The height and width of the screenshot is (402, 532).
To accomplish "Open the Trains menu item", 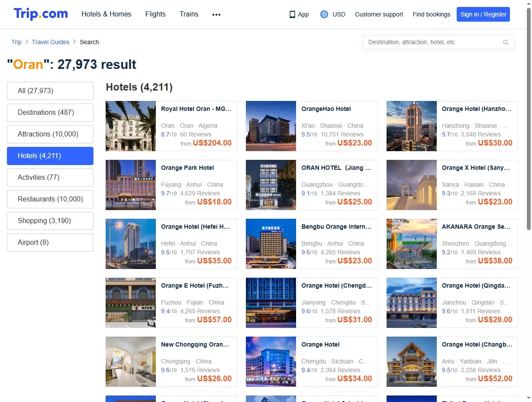I will (x=189, y=14).
